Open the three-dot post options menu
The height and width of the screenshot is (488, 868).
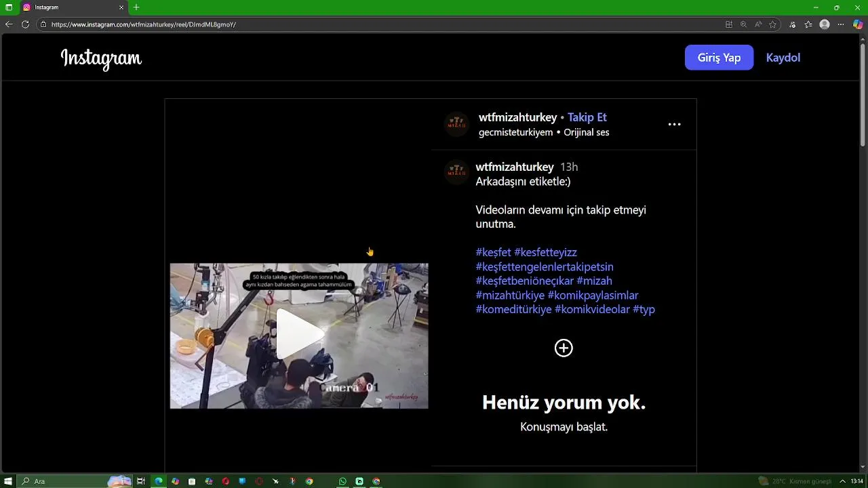(x=674, y=124)
